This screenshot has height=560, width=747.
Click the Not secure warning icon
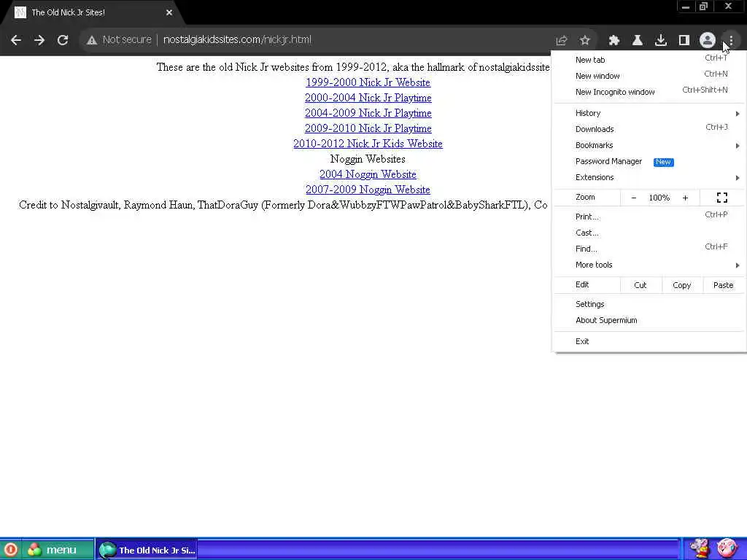pyautogui.click(x=92, y=40)
